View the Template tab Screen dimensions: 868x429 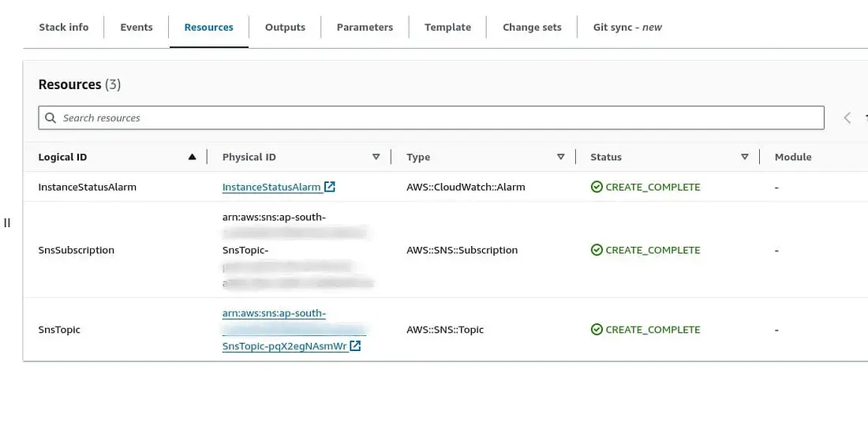tap(447, 27)
